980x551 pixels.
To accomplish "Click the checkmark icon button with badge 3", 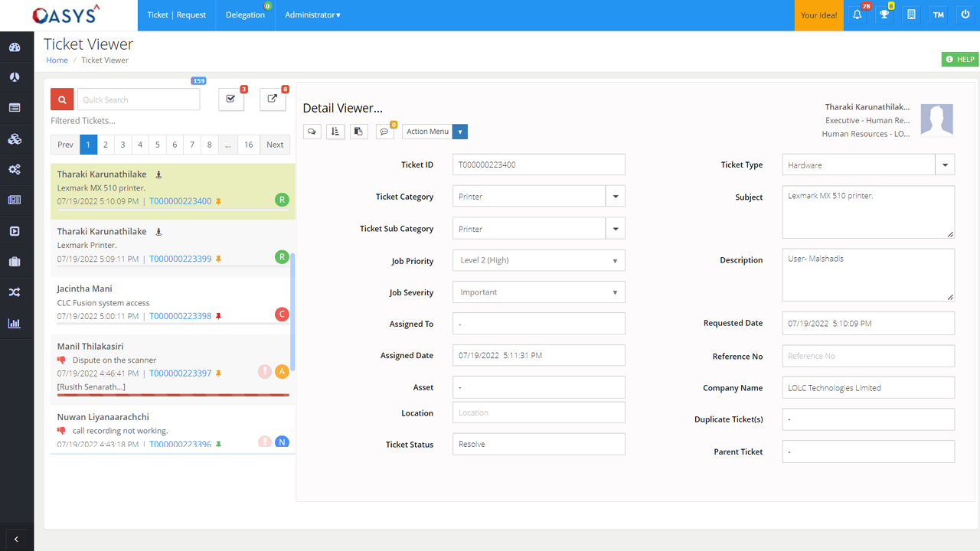I will [231, 99].
